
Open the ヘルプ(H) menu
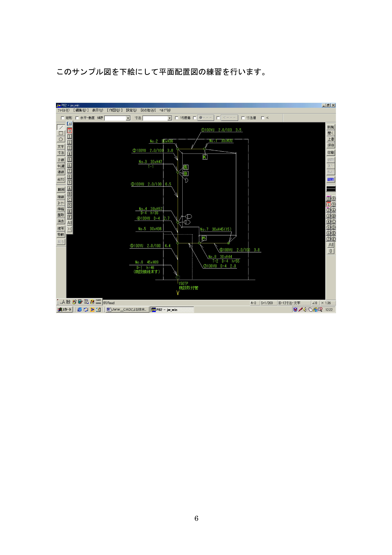(x=165, y=110)
